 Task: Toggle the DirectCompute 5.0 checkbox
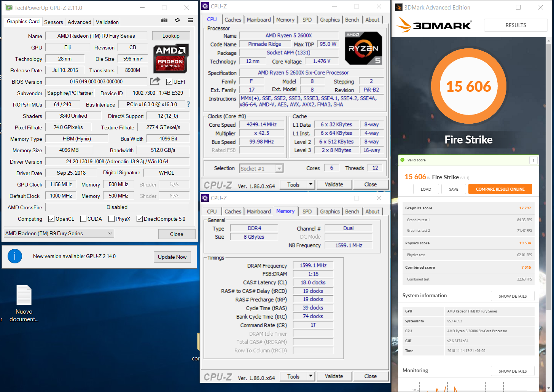[x=140, y=219]
